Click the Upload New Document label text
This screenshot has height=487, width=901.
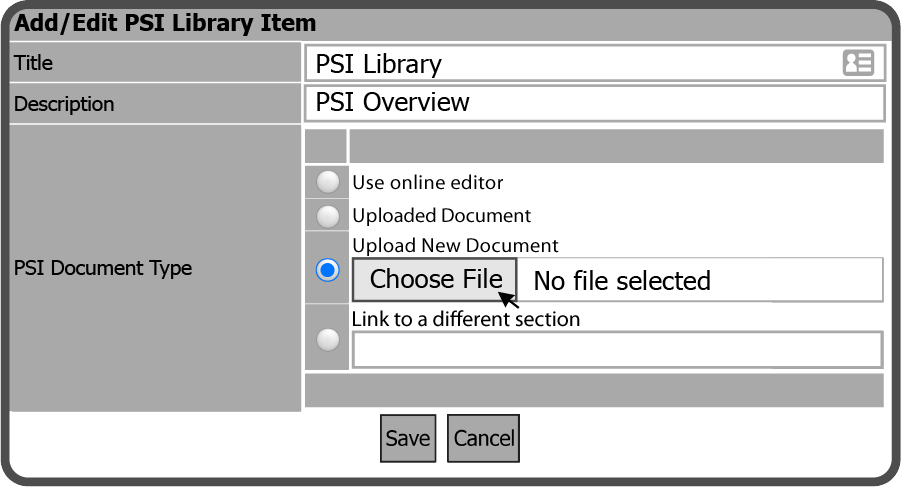coord(455,245)
